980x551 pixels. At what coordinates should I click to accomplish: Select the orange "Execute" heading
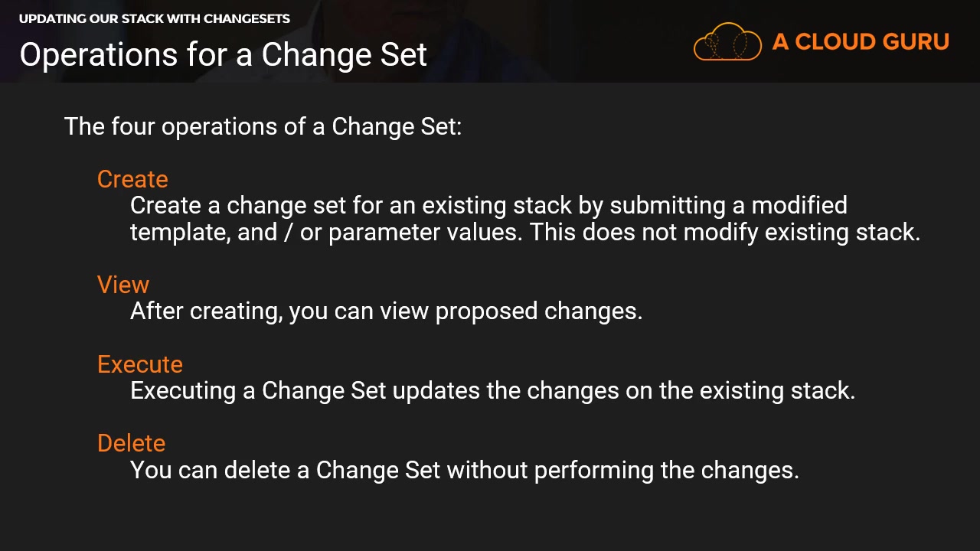tap(139, 364)
